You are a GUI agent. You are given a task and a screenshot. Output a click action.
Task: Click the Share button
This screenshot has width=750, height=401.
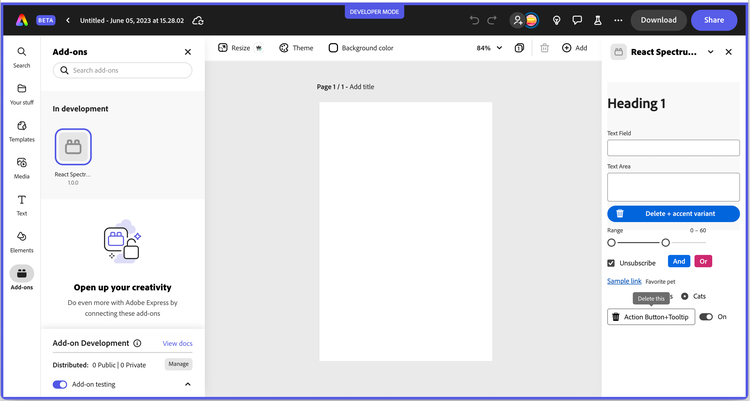714,20
